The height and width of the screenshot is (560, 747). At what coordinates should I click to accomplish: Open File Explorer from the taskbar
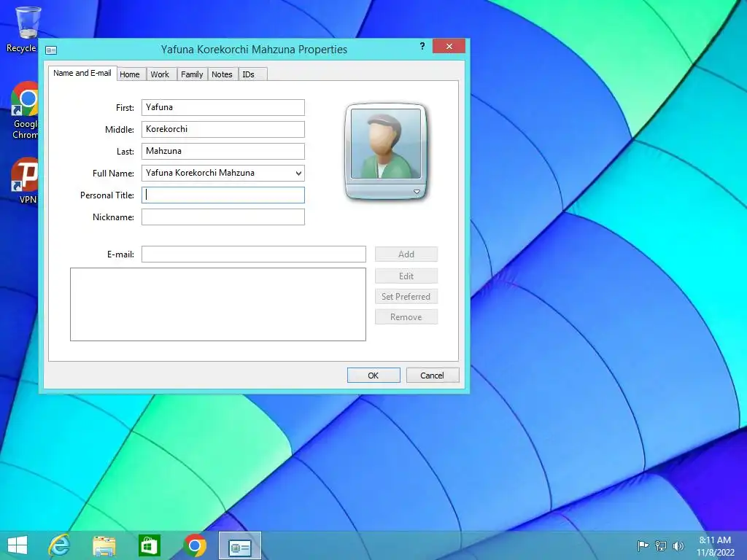tap(104, 545)
